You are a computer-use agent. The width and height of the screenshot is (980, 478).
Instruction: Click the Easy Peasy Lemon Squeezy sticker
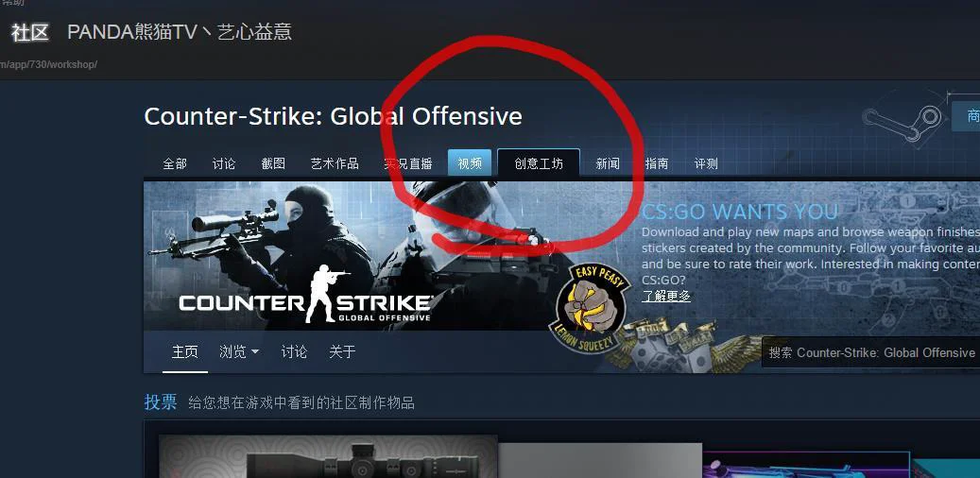point(589,308)
